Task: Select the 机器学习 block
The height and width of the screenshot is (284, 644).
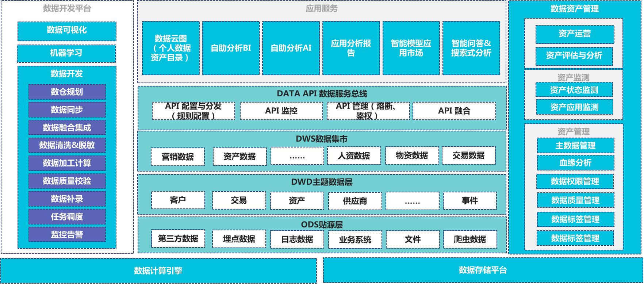Action: pos(66,54)
